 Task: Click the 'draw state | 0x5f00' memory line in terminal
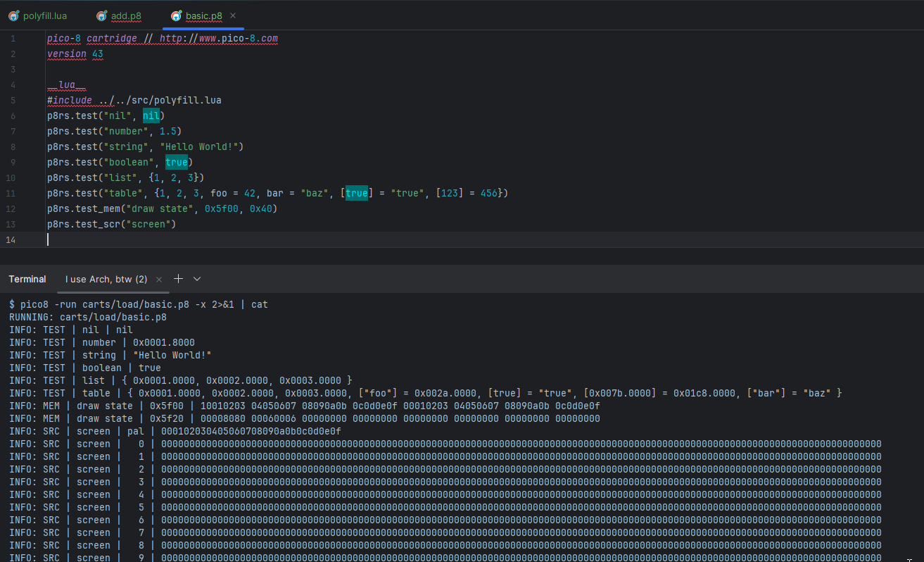305,406
